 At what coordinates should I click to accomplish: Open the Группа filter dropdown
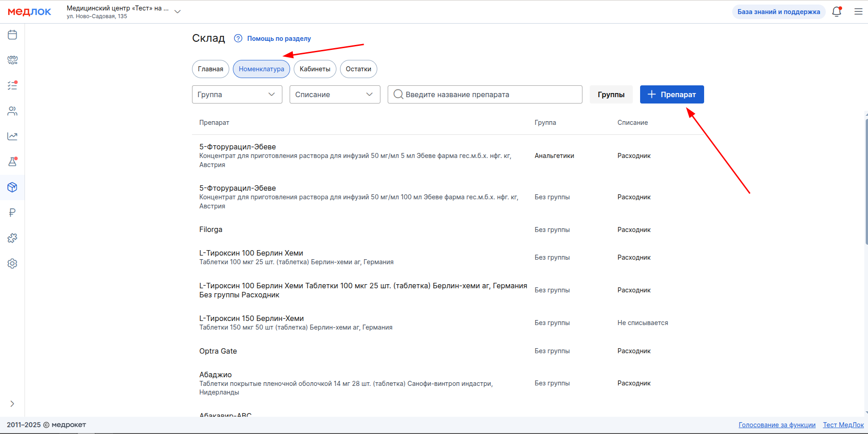[x=237, y=94]
